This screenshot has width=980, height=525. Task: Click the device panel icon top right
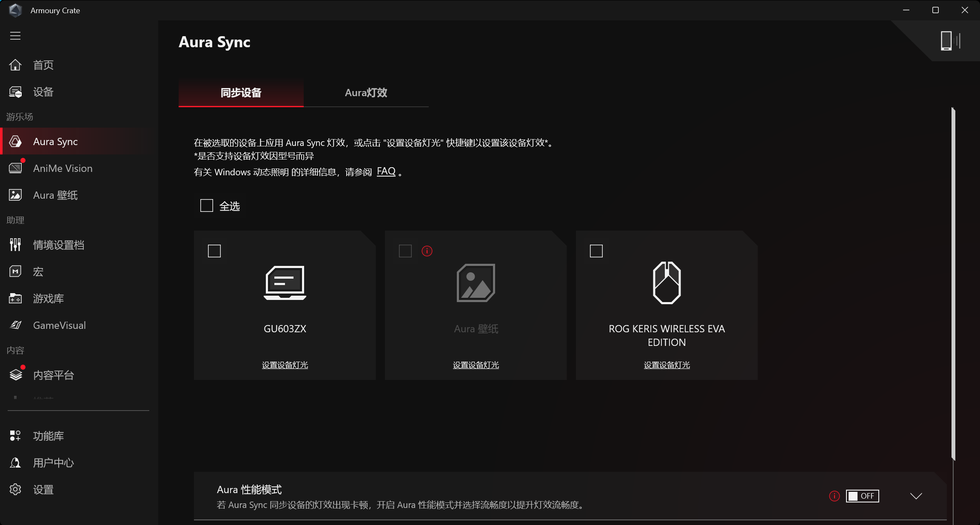point(950,41)
